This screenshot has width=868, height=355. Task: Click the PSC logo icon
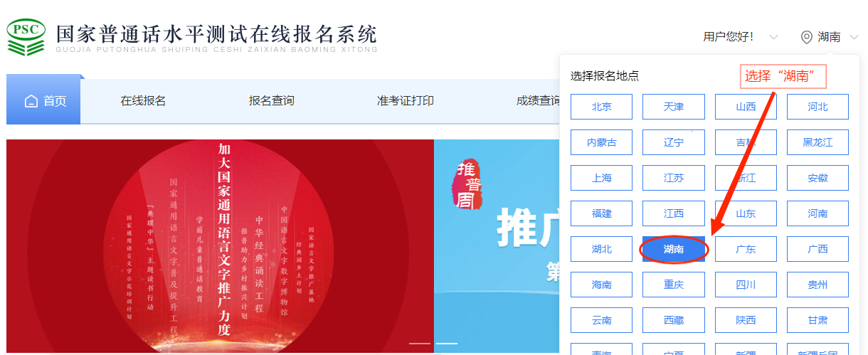[x=26, y=37]
